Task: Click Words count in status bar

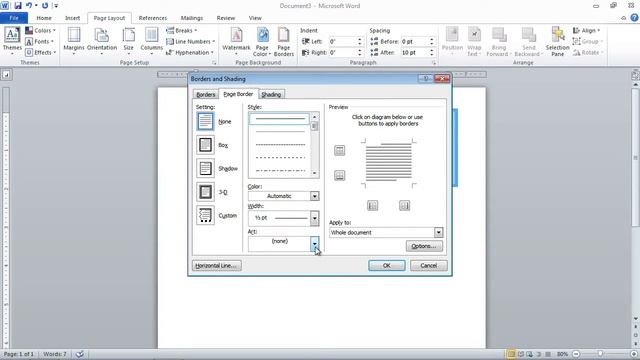Action: click(55, 354)
